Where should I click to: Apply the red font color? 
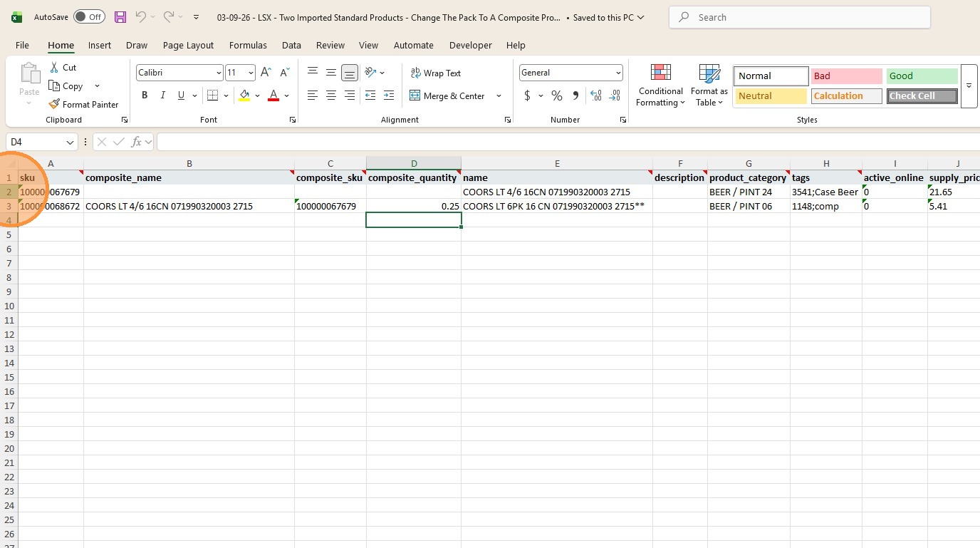click(x=273, y=95)
